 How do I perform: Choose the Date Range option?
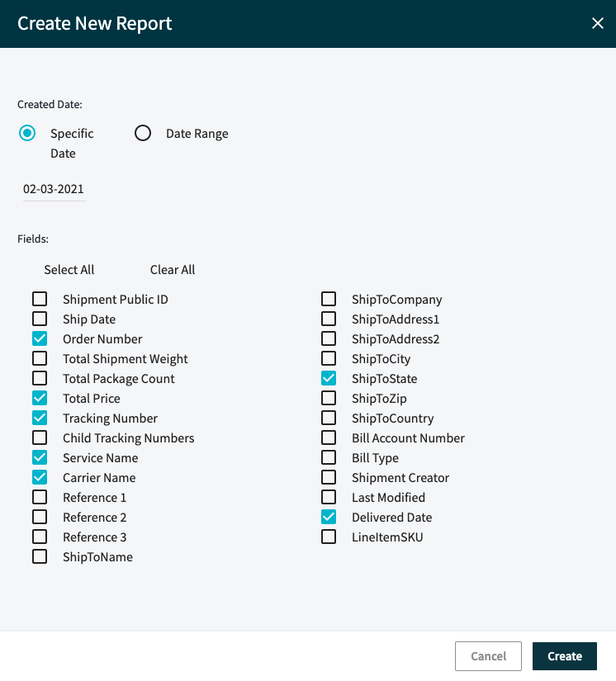[143, 132]
